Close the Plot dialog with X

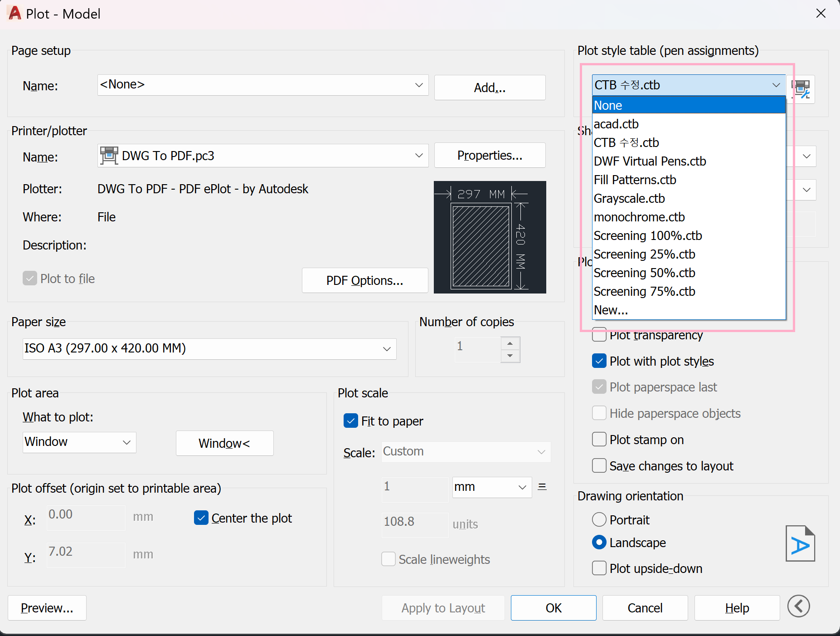click(x=821, y=14)
